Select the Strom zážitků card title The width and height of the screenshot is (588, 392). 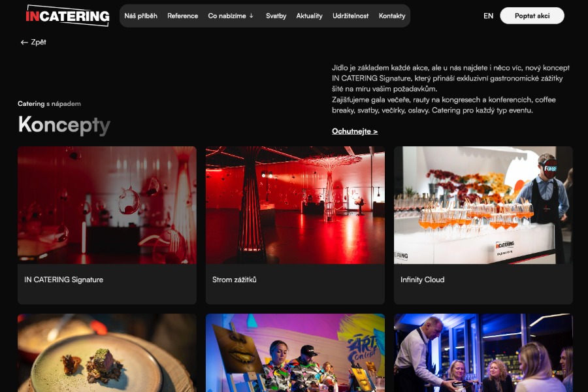[235, 280]
